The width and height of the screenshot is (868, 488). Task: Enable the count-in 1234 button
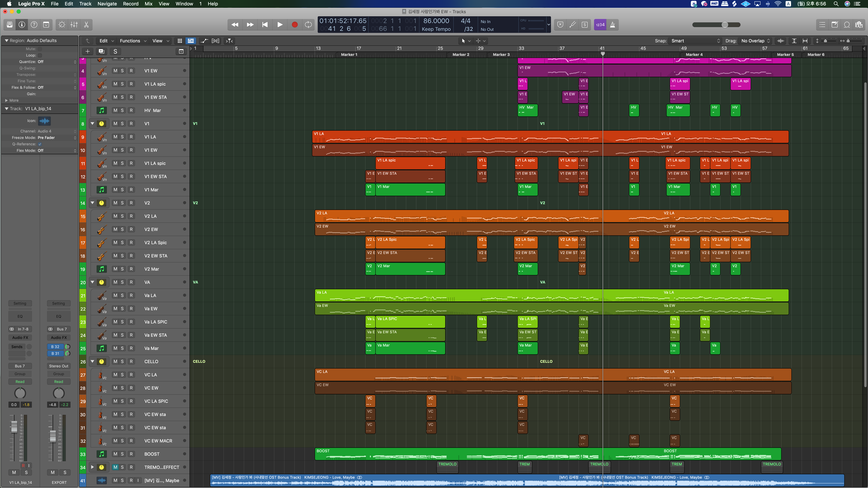600,25
